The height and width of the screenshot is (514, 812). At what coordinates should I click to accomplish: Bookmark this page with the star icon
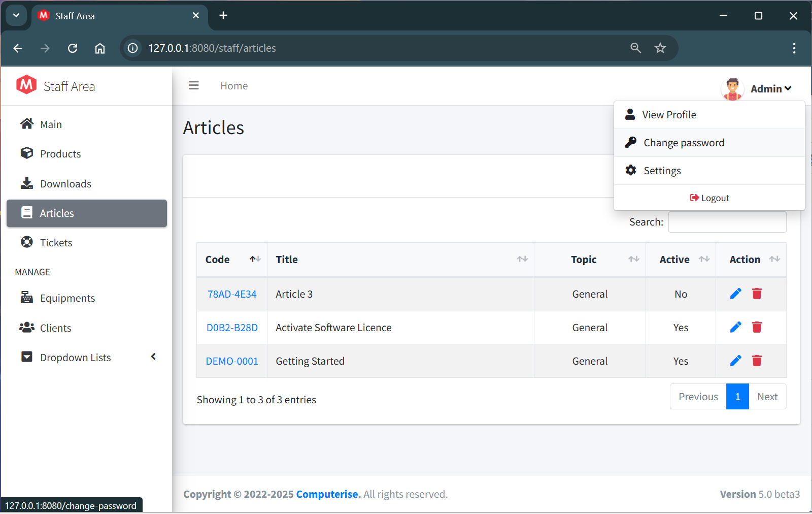tap(660, 48)
